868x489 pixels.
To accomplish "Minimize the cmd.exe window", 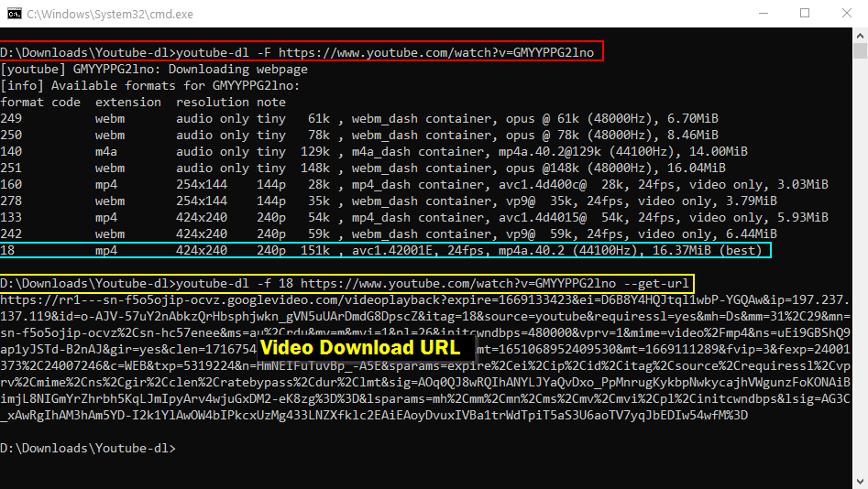I will tap(764, 13).
